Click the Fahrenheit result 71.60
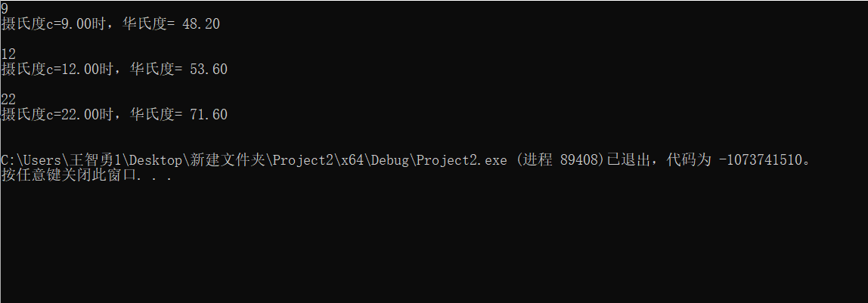Screen dimensions: 868x303 pyautogui.click(x=209, y=115)
